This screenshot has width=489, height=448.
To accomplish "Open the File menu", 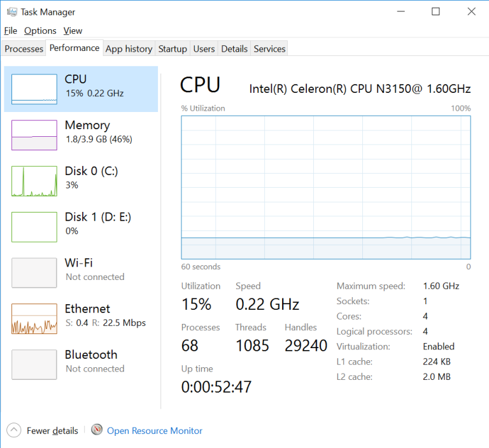I will tap(10, 31).
